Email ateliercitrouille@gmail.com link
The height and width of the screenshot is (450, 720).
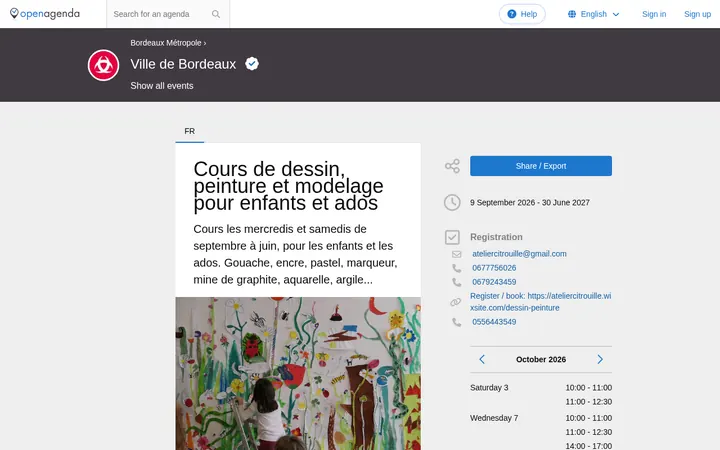pyautogui.click(x=519, y=254)
